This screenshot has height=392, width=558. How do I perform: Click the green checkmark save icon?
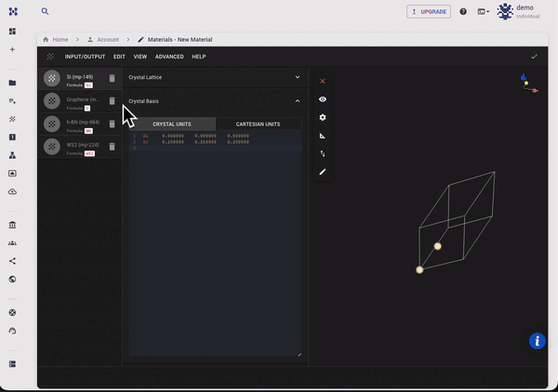[534, 57]
